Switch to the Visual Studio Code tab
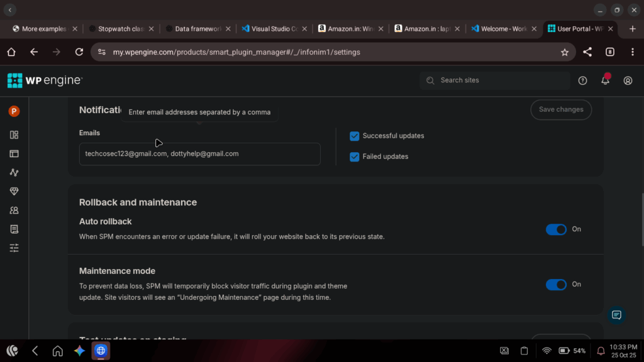The width and height of the screenshot is (644, 362). 274,29
